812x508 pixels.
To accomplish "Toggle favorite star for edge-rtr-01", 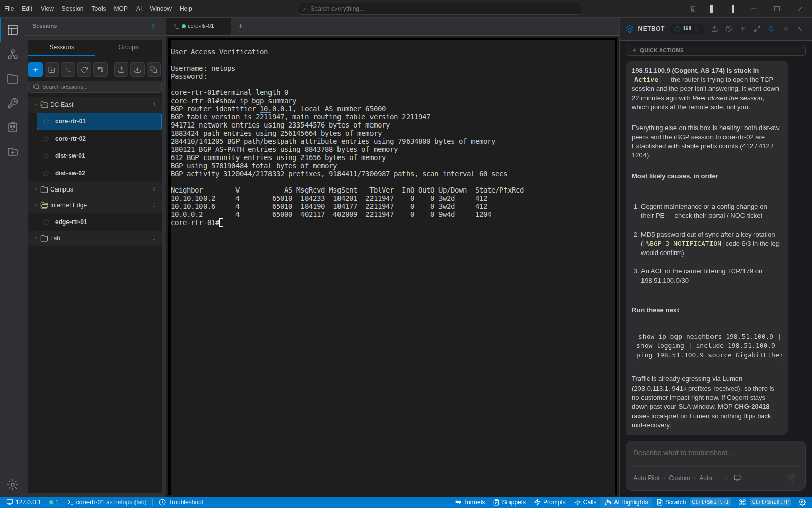I will [x=46, y=222].
